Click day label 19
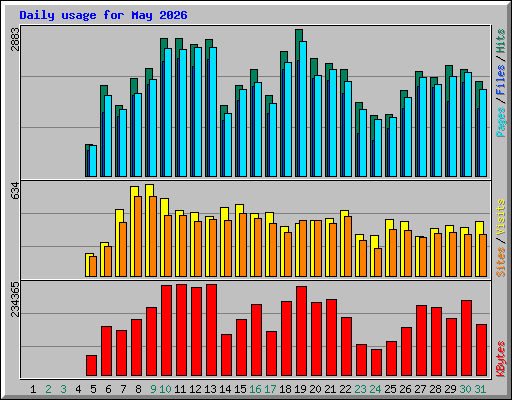Screen dimensions: 512x400 click(300, 389)
